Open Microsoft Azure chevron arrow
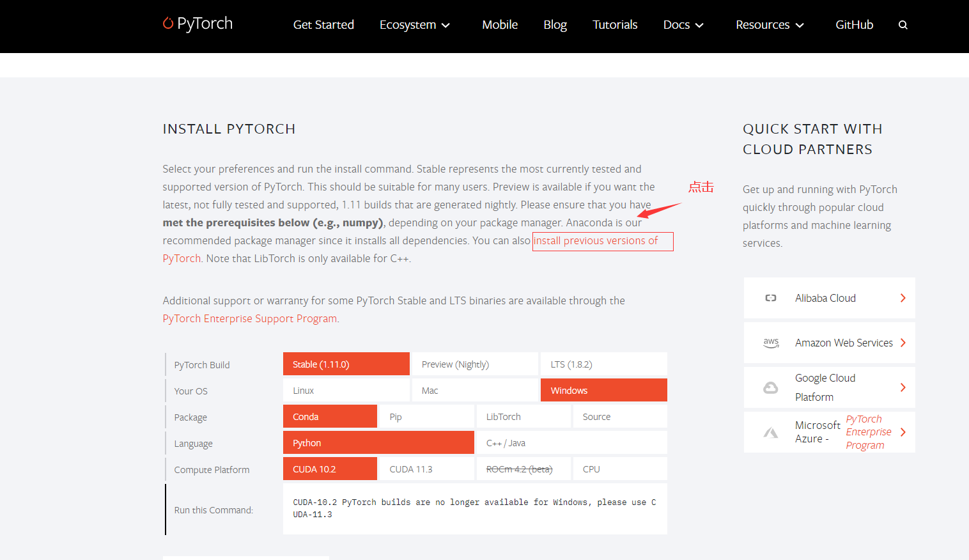The height and width of the screenshot is (560, 969). [903, 432]
